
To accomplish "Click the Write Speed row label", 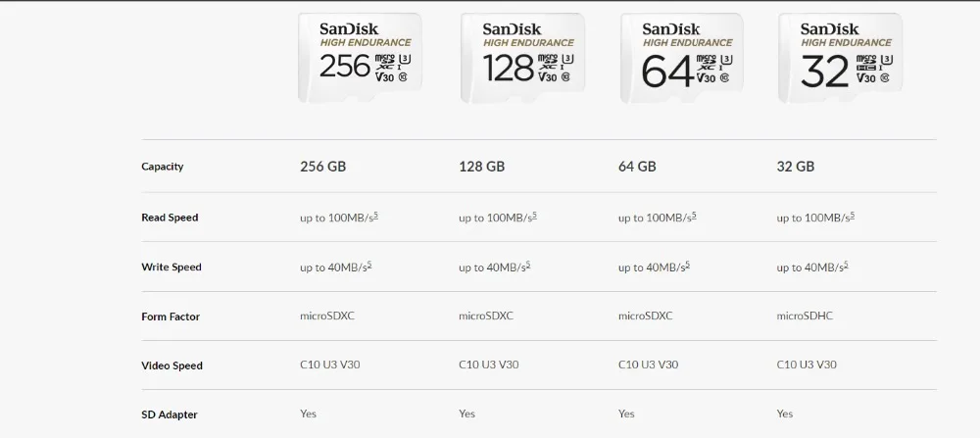I will click(171, 268).
